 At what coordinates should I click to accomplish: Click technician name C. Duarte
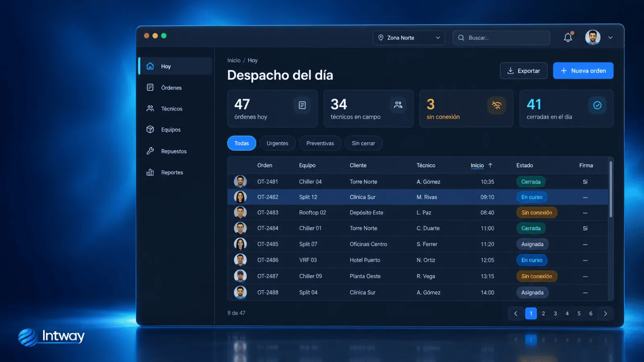pos(428,228)
